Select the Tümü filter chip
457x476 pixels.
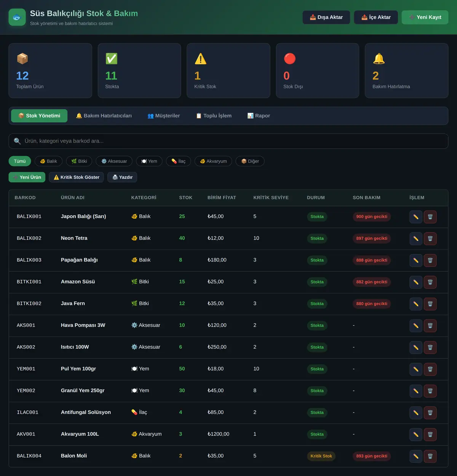[x=20, y=161]
